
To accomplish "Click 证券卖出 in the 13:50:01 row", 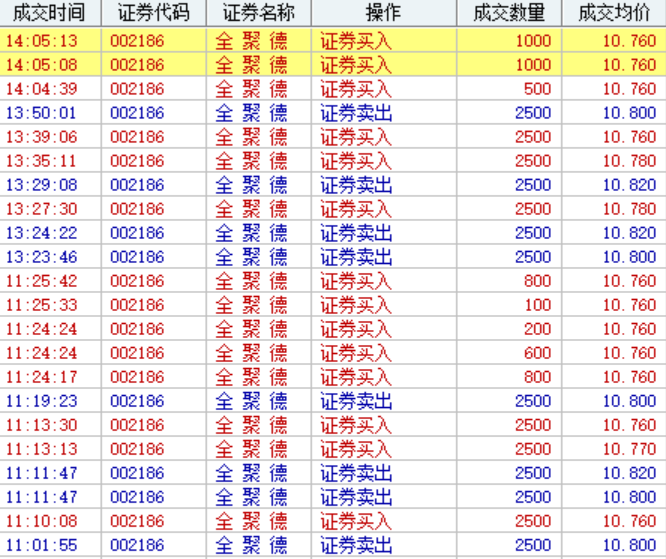I will (356, 113).
